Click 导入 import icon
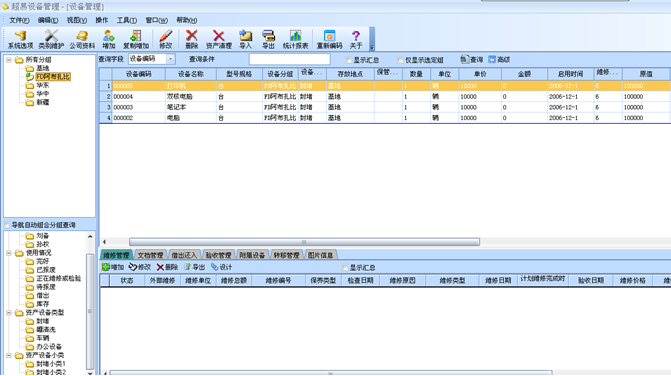Image resolution: width=671 pixels, height=376 pixels. click(x=246, y=39)
